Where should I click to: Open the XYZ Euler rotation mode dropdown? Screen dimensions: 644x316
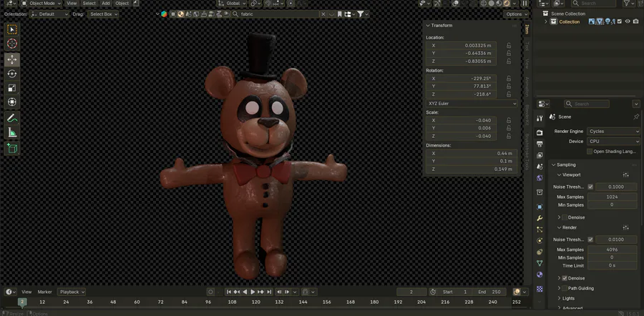point(472,104)
